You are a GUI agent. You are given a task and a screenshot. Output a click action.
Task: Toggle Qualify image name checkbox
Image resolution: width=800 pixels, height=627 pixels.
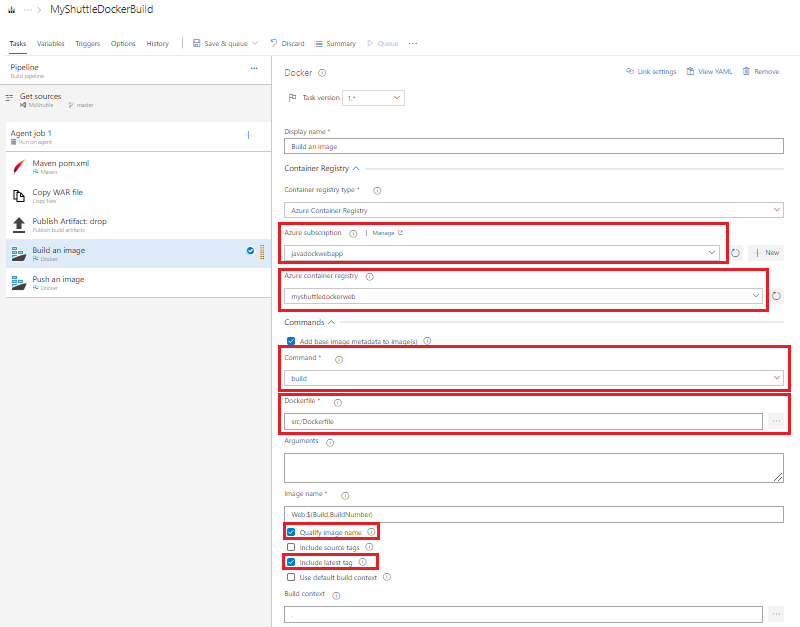(x=291, y=532)
